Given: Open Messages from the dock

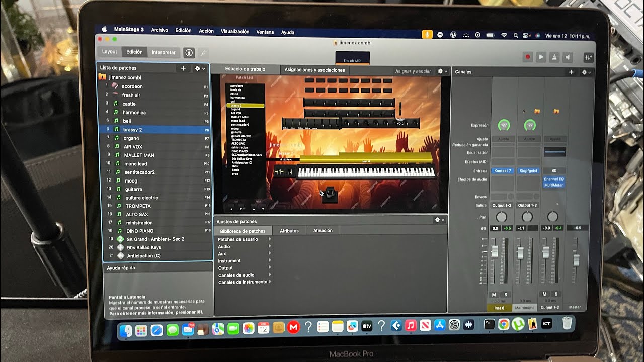Looking at the screenshot, I should tap(172, 330).
